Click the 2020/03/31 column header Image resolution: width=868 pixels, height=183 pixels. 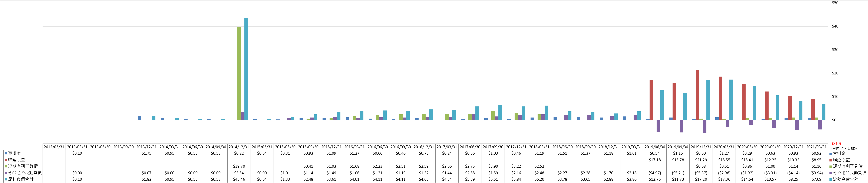(725, 147)
